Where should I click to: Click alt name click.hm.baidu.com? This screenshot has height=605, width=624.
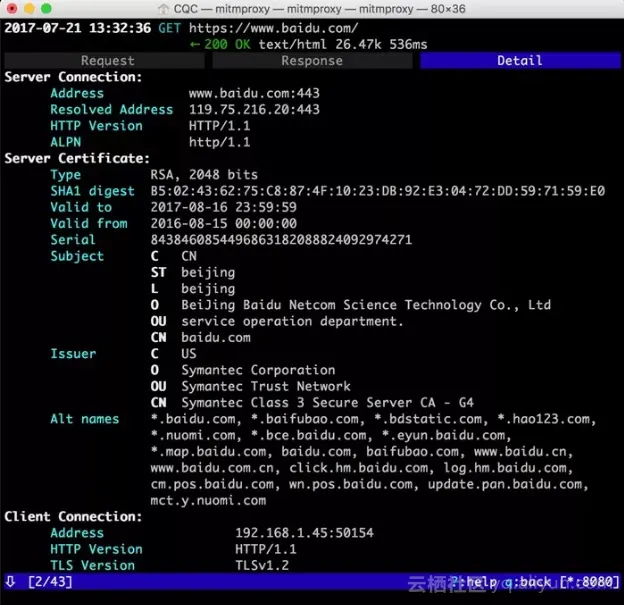(x=359, y=468)
